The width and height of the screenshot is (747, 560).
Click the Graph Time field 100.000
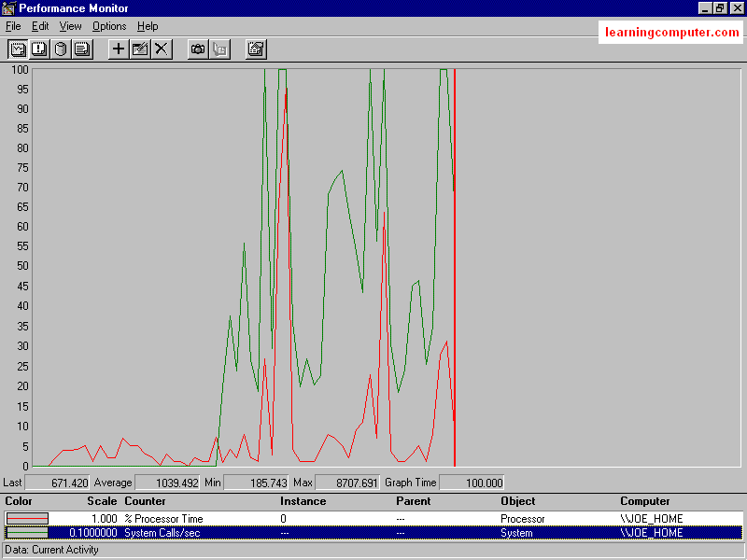(472, 483)
